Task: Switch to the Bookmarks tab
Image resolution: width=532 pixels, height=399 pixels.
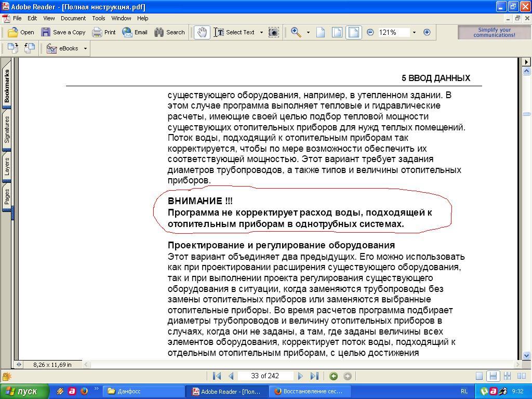Action: click(x=7, y=86)
